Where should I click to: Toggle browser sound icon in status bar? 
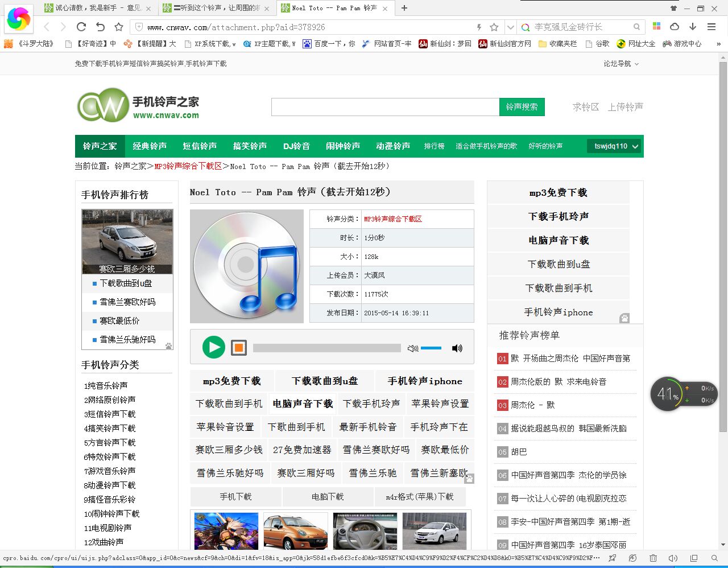(x=673, y=558)
